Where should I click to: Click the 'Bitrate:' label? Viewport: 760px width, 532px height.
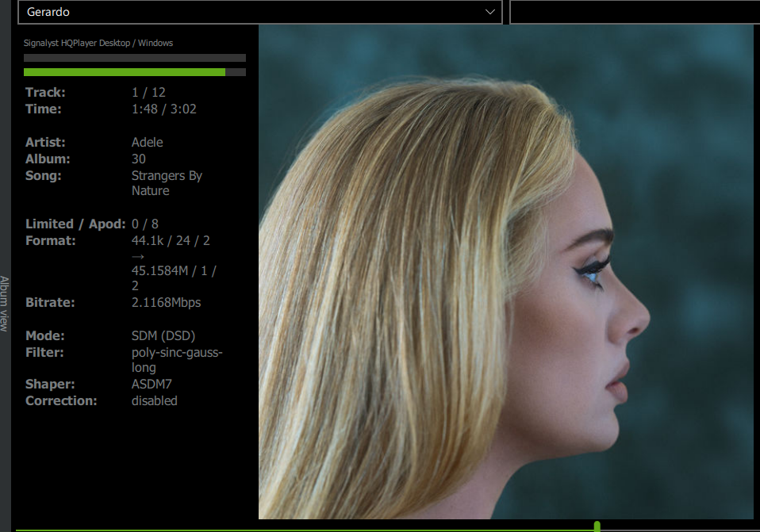[50, 303]
